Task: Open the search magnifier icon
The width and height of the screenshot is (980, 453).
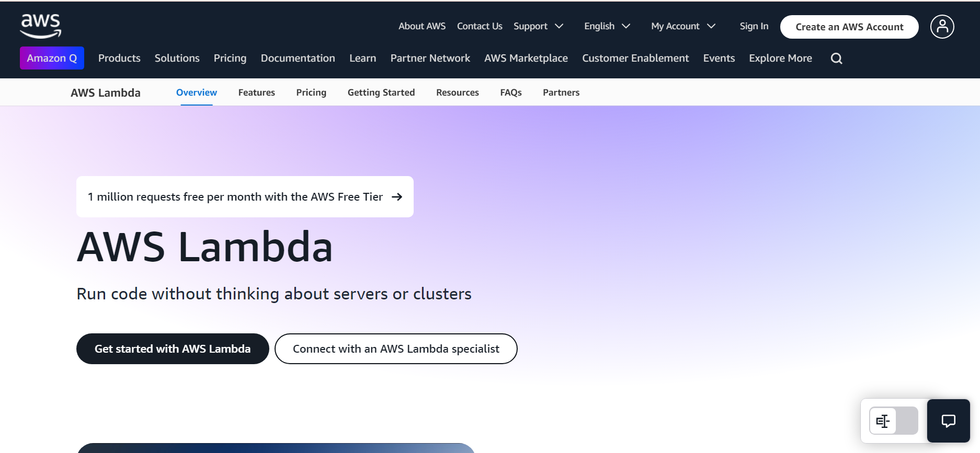Action: tap(836, 59)
